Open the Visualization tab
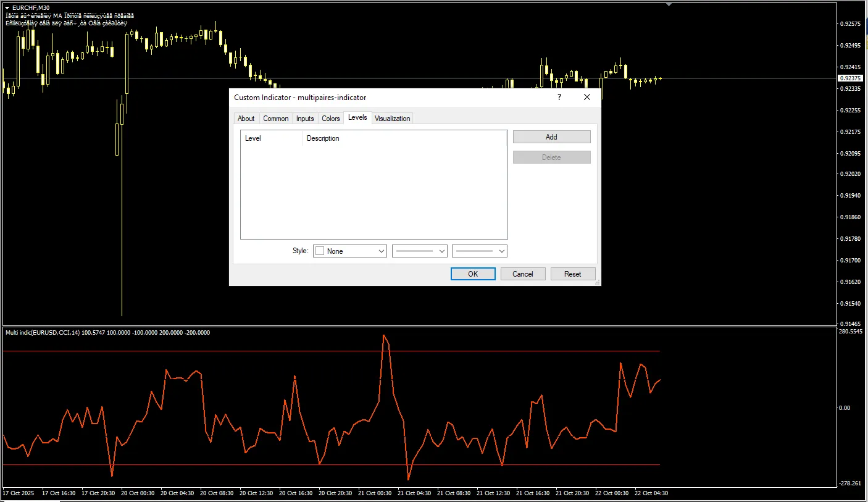The image size is (868, 502). [393, 119]
